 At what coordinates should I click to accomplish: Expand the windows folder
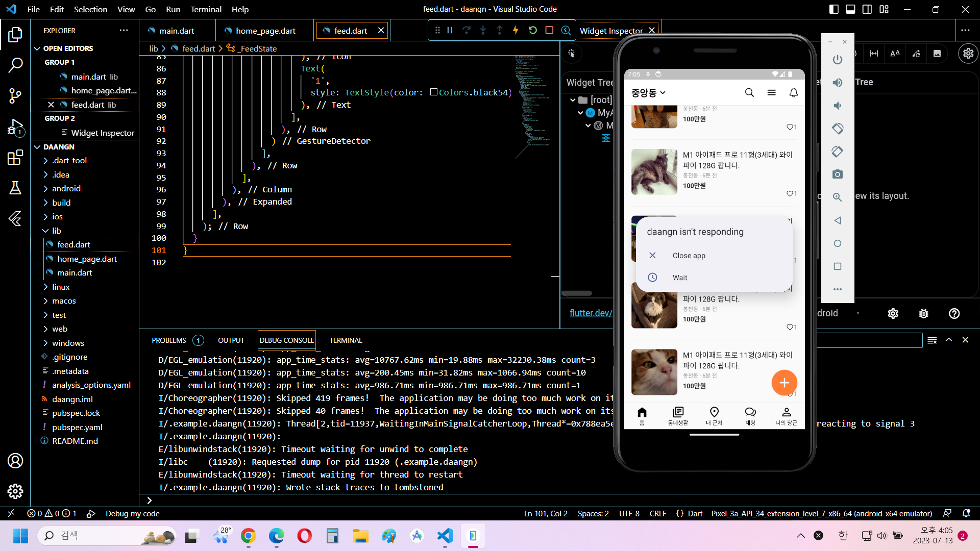[x=68, y=343]
